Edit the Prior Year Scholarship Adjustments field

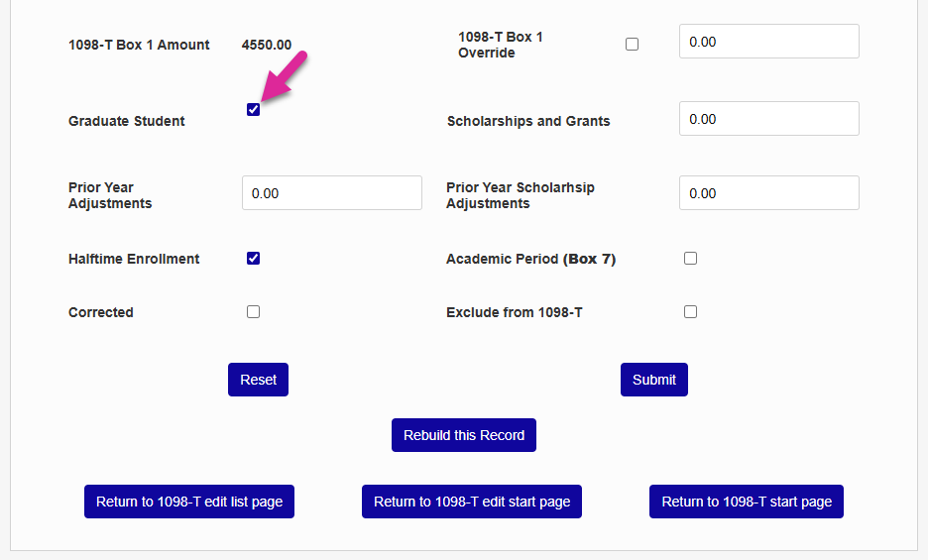point(768,193)
